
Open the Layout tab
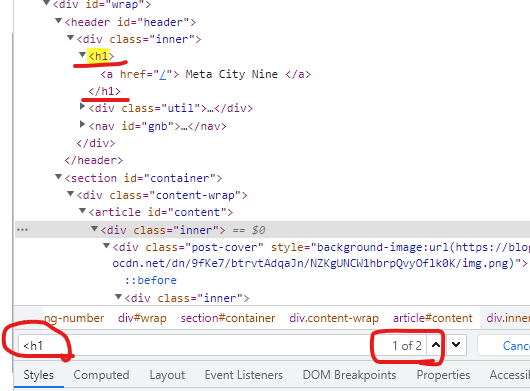click(x=167, y=375)
